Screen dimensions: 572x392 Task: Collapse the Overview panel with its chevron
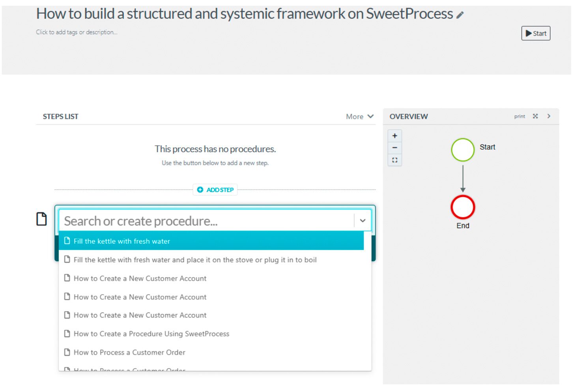(549, 116)
